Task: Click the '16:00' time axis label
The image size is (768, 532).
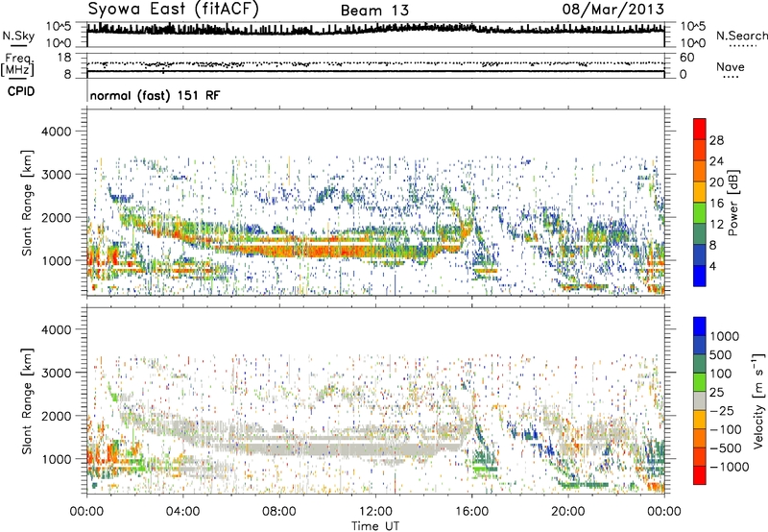Action: [x=471, y=512]
